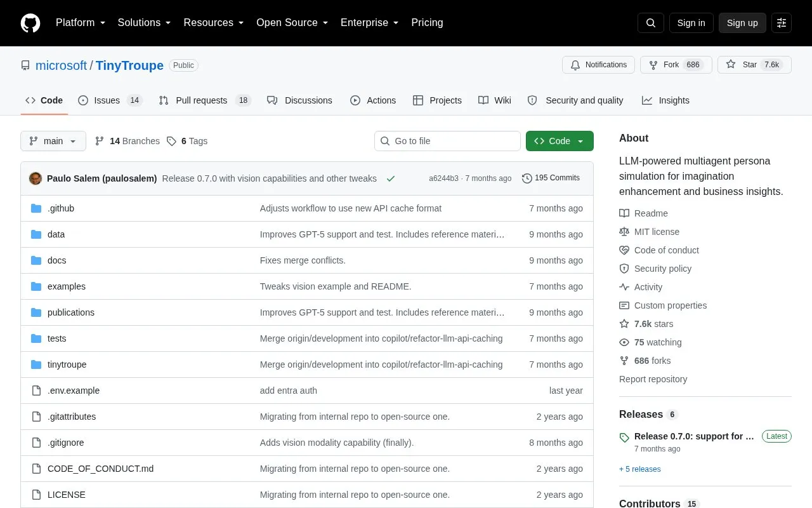The width and height of the screenshot is (812, 508).
Task: Click the Security policy shield icon
Action: click(624, 269)
